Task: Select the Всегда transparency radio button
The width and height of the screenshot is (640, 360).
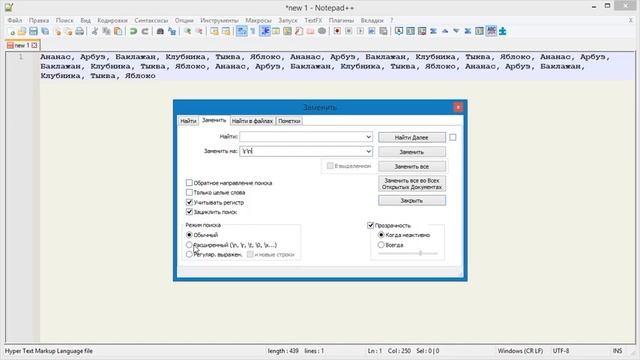Action: 381,245
